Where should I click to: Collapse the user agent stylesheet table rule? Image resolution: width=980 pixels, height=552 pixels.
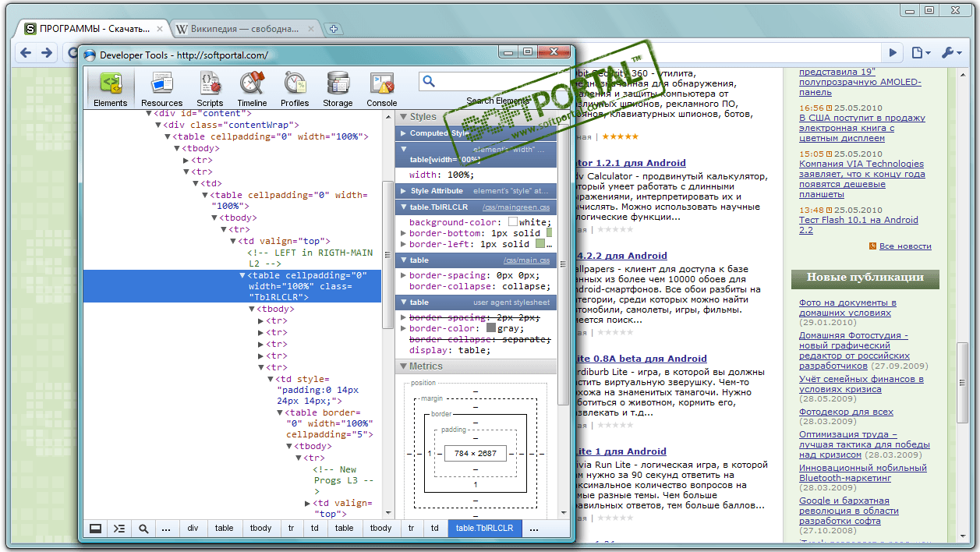pyautogui.click(x=404, y=303)
